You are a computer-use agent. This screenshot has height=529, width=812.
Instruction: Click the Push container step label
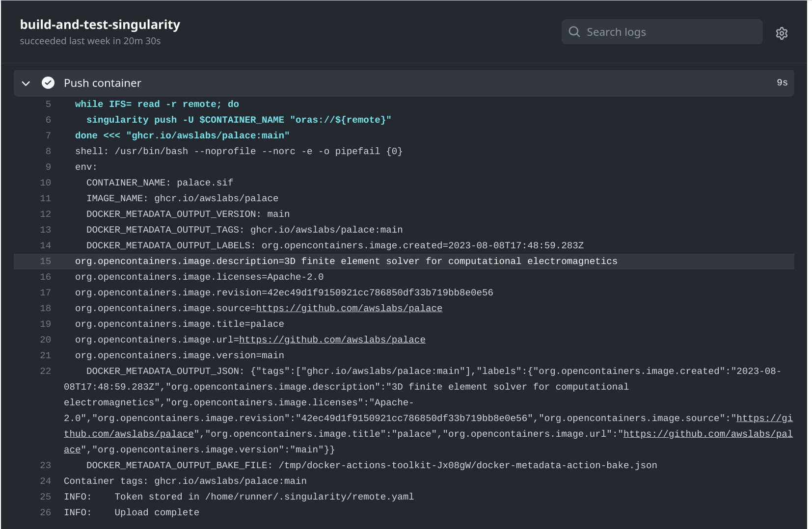[x=102, y=83]
